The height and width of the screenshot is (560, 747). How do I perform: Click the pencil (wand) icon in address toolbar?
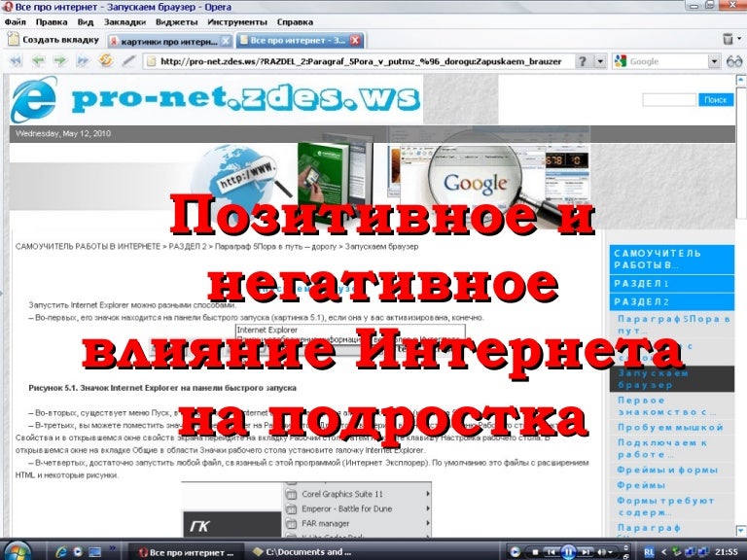128,61
